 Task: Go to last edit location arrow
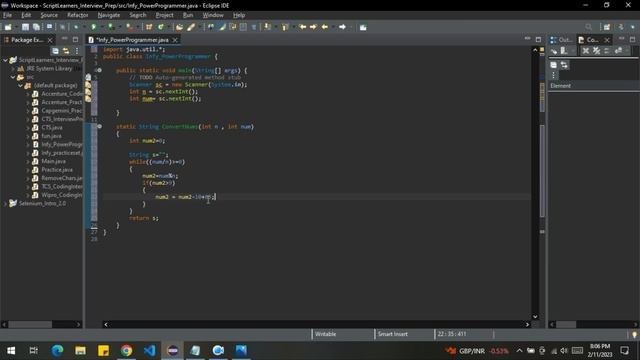click(303, 27)
